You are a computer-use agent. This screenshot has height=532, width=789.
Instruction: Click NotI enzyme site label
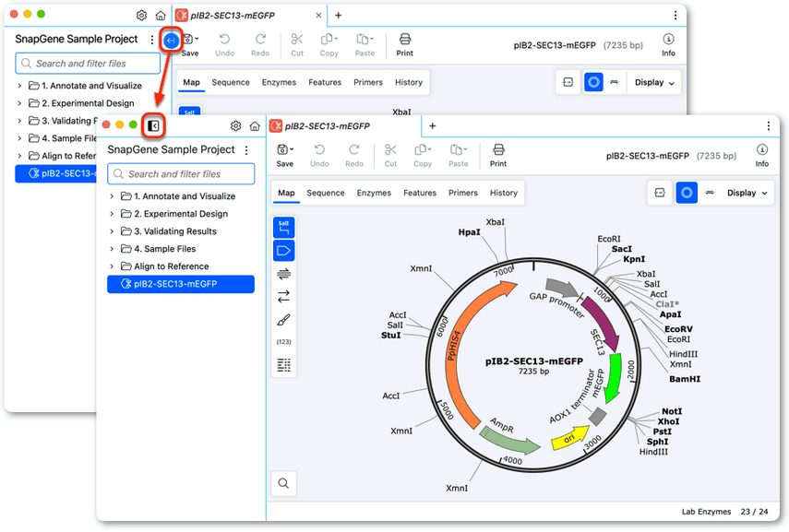click(672, 411)
